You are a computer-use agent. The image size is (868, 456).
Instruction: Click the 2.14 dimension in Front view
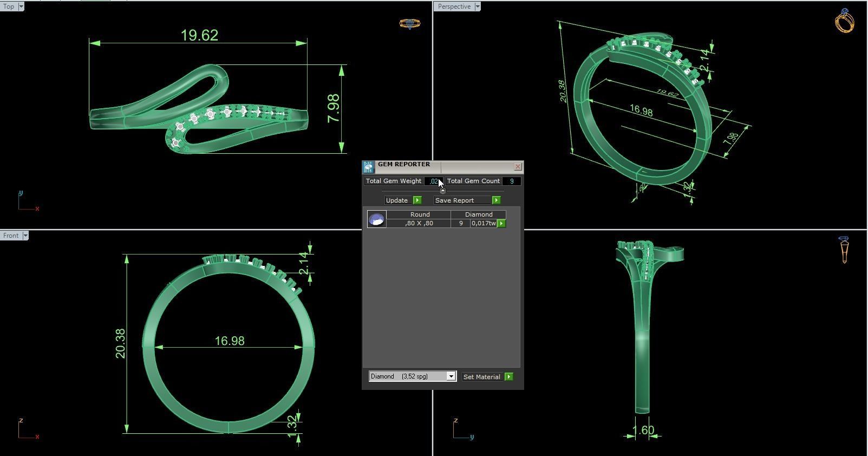click(x=304, y=263)
